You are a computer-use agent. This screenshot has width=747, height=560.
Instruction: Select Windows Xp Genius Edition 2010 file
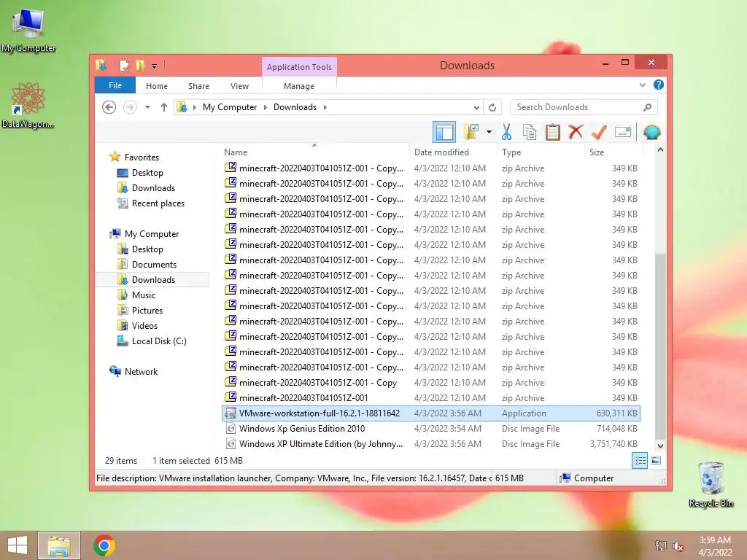pos(430,429)
